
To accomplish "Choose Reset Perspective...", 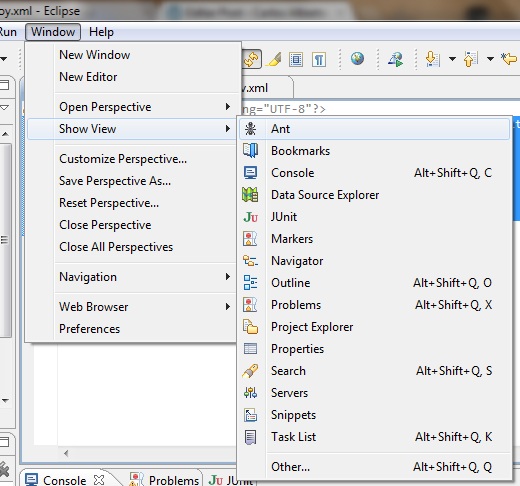I will 133,203.
